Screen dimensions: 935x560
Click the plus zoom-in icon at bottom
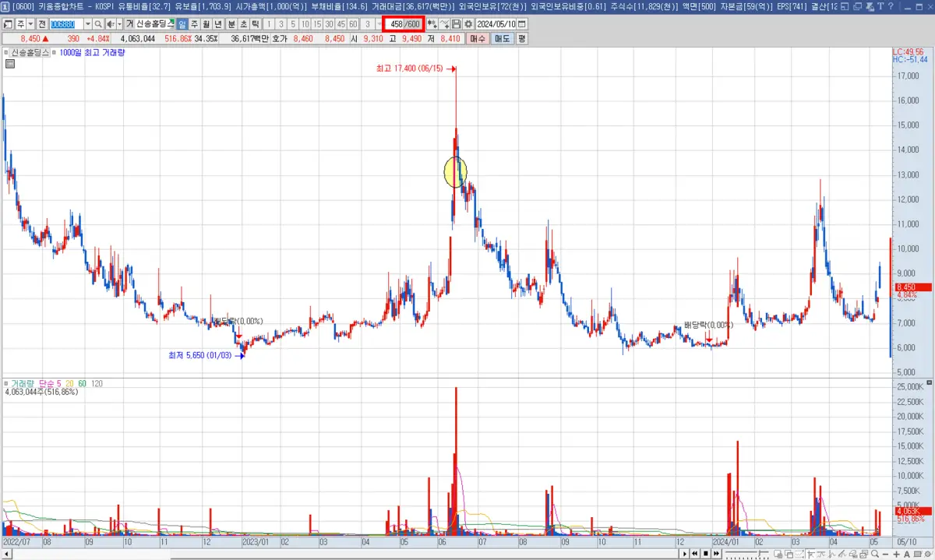point(896,554)
